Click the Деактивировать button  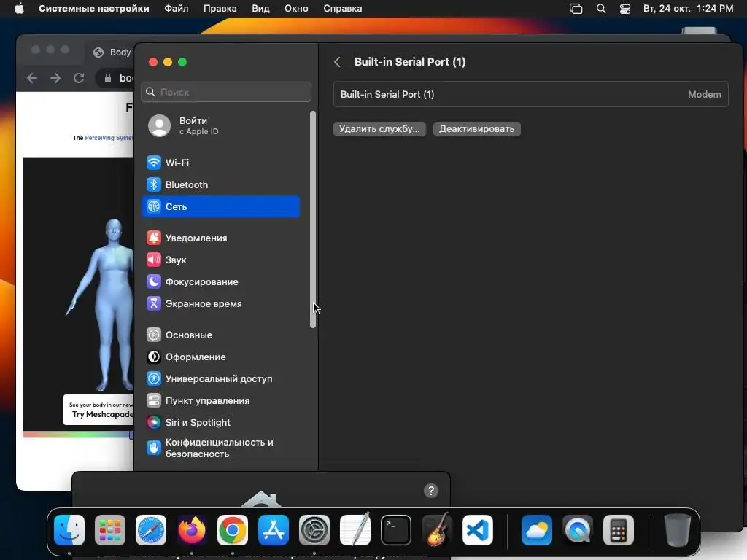[x=476, y=129]
